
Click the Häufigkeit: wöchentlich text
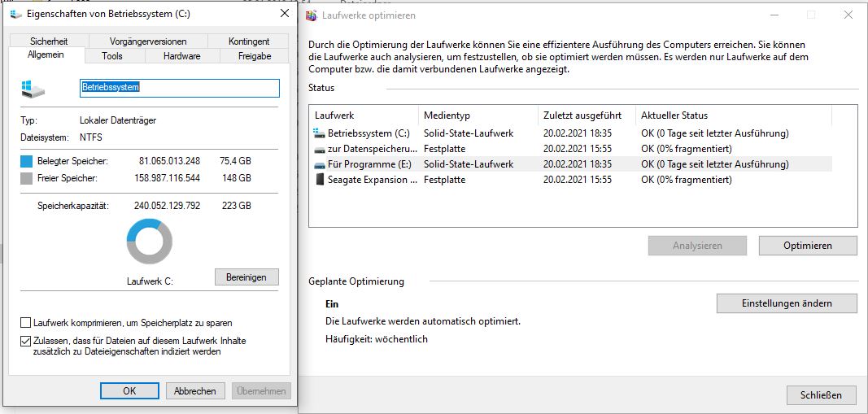point(377,339)
